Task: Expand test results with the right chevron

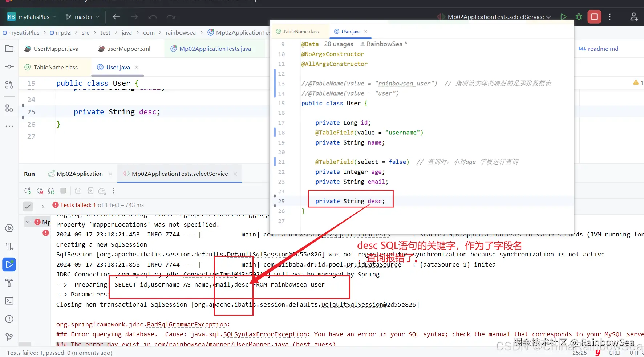Action: coord(43,206)
